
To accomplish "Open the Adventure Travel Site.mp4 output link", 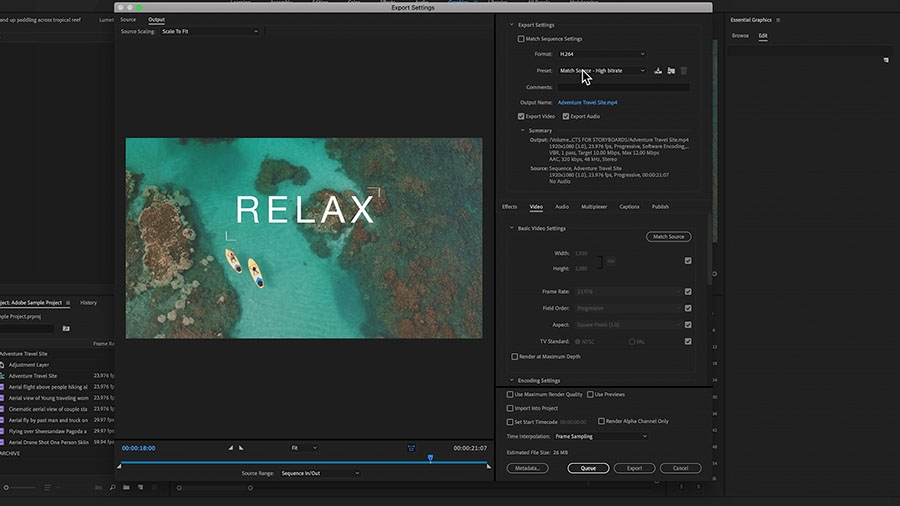I will (588, 103).
